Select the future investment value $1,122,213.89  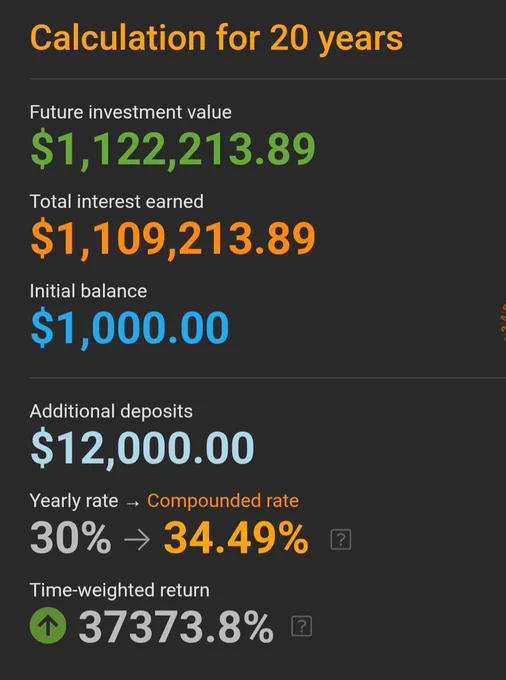coord(173,150)
